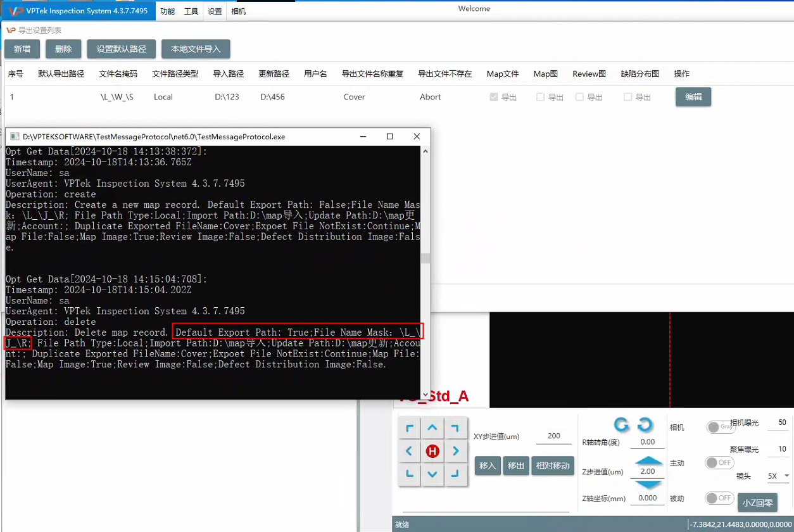Toggle the 相机 Gray switch
This screenshot has width=794, height=532.
[721, 427]
